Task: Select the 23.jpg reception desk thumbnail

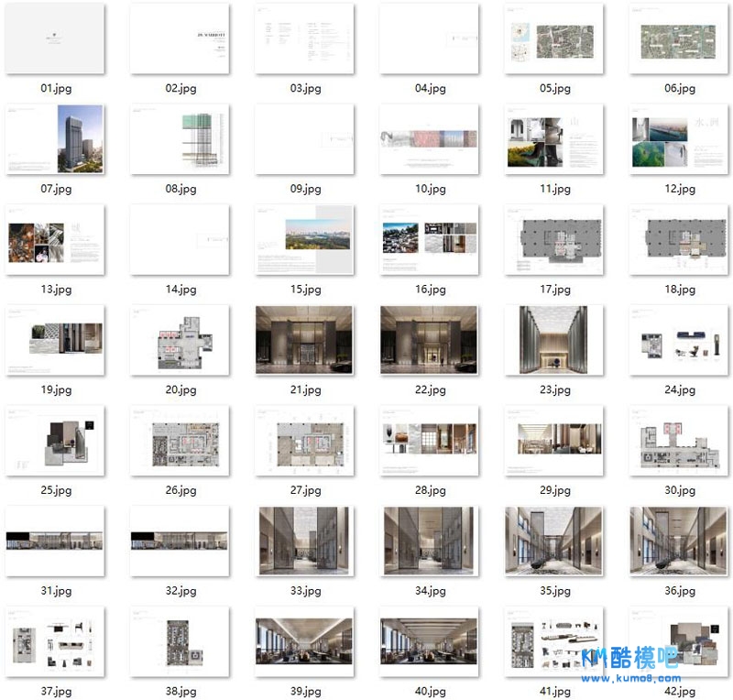Action: pyautogui.click(x=554, y=340)
